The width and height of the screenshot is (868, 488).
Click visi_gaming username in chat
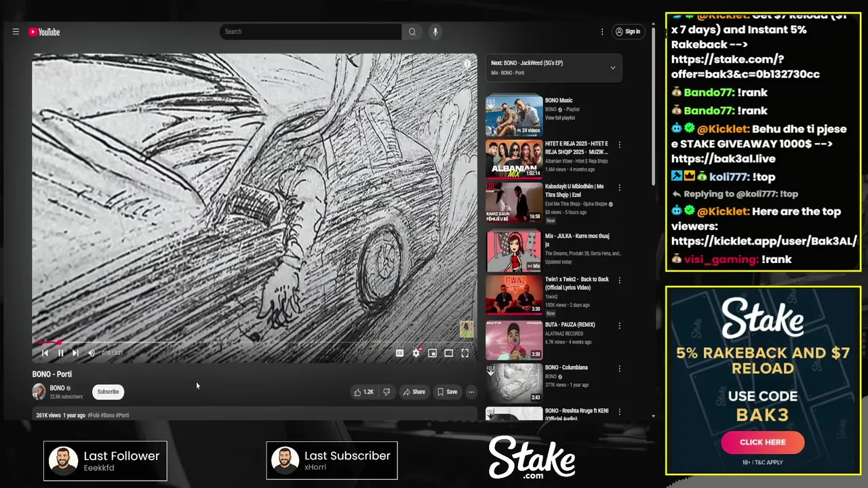click(721, 260)
